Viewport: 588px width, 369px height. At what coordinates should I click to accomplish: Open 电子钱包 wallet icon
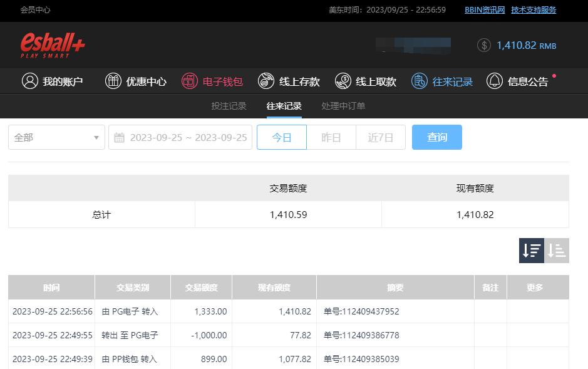(190, 81)
